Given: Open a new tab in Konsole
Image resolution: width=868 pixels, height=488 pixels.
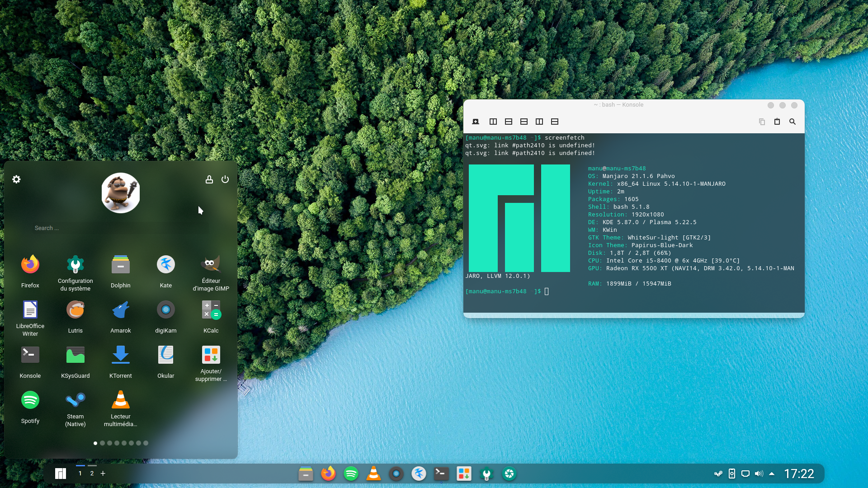Looking at the screenshot, I should coord(476,122).
